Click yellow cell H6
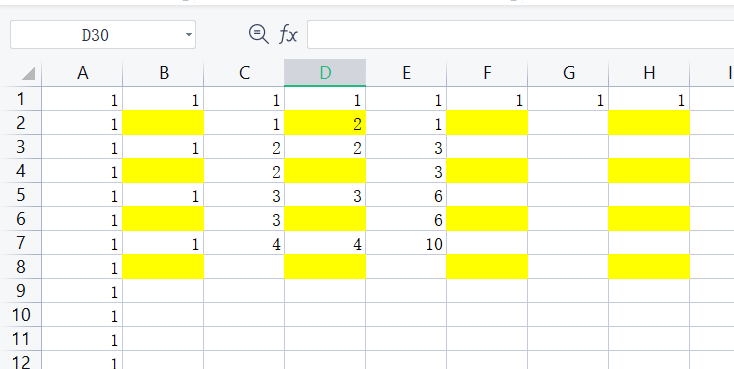734x369 pixels. (x=649, y=218)
